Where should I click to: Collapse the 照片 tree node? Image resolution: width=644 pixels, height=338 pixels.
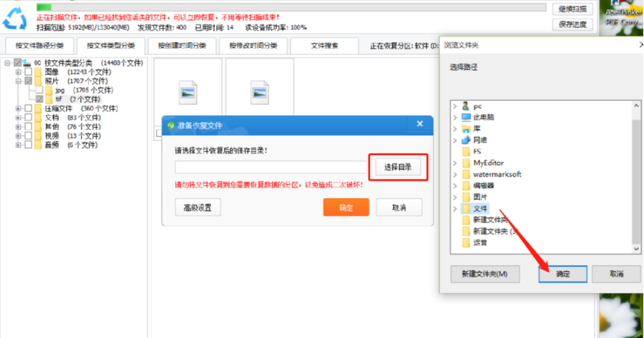click(x=18, y=81)
